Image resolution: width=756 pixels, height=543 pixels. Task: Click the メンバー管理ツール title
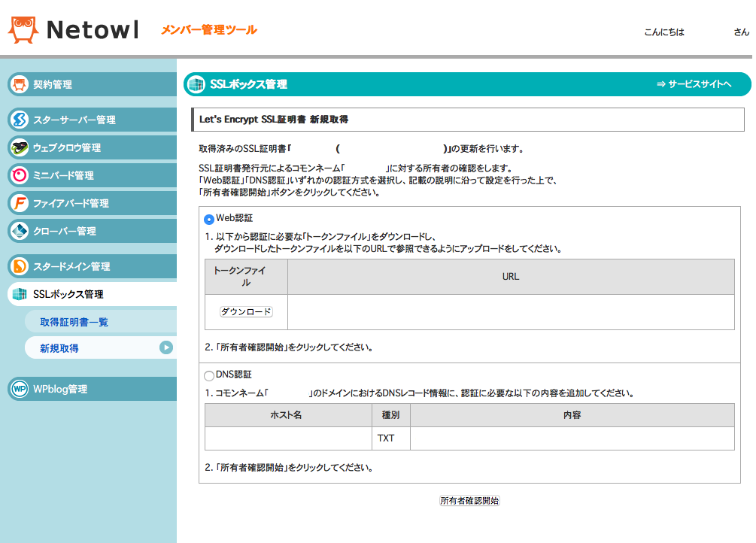[209, 30]
